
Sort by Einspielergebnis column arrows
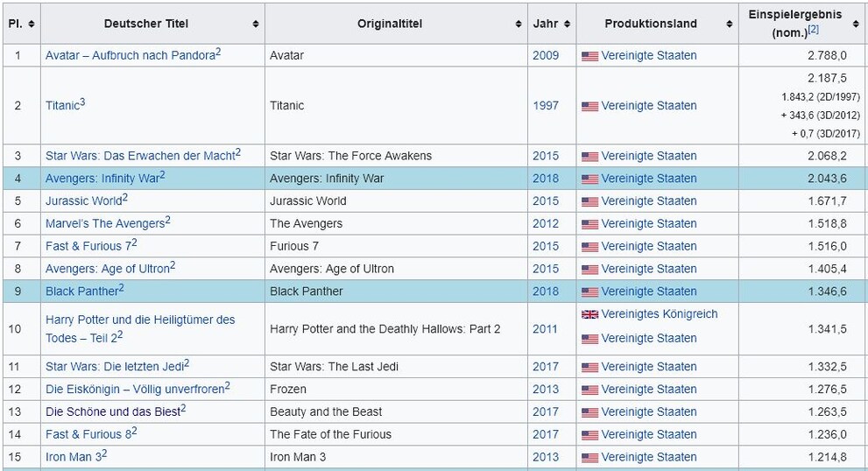point(856,24)
